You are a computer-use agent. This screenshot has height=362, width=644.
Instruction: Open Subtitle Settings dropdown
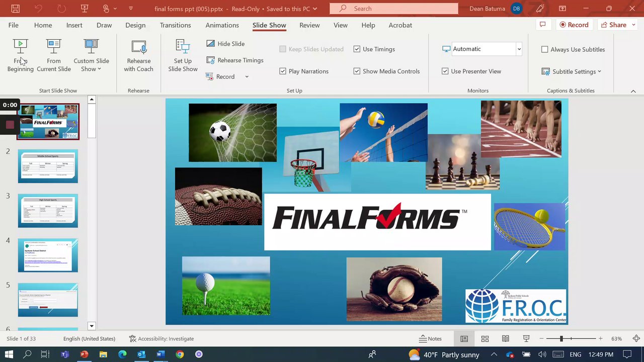click(x=572, y=71)
